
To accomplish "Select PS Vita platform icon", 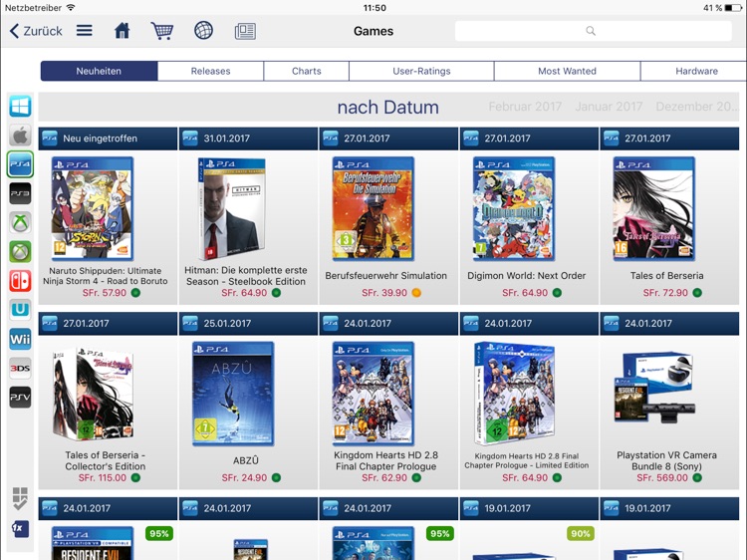I will [20, 398].
